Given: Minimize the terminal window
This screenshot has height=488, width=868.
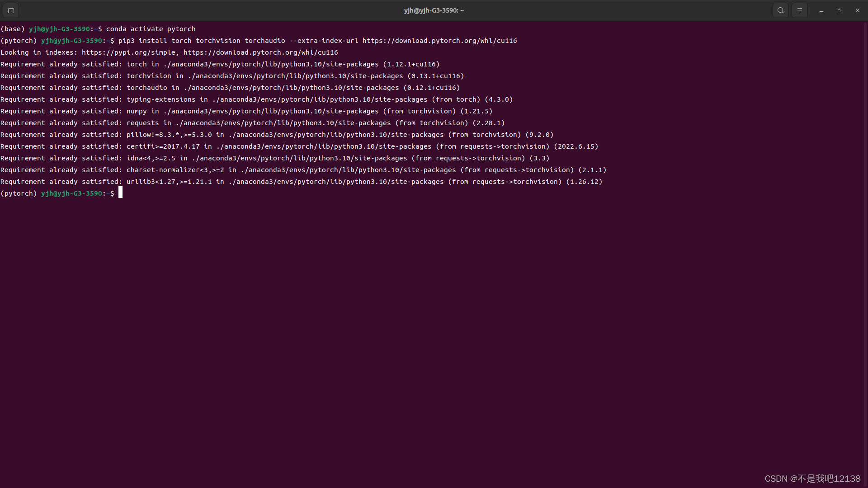Looking at the screenshot, I should point(821,10).
